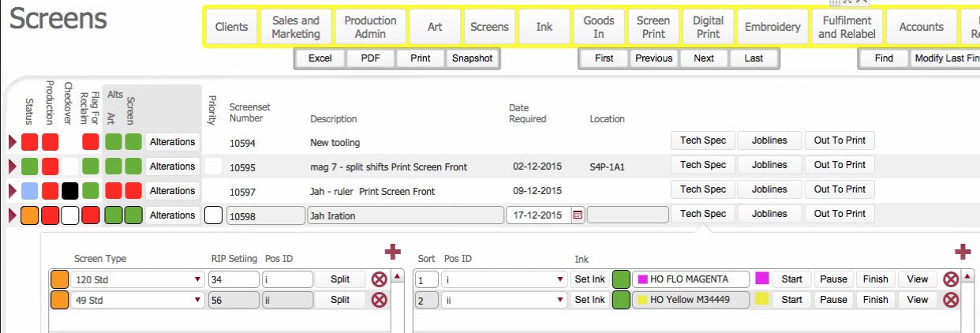Click the RIP Setting field showing 34
The image size is (980, 333).
(x=234, y=279)
